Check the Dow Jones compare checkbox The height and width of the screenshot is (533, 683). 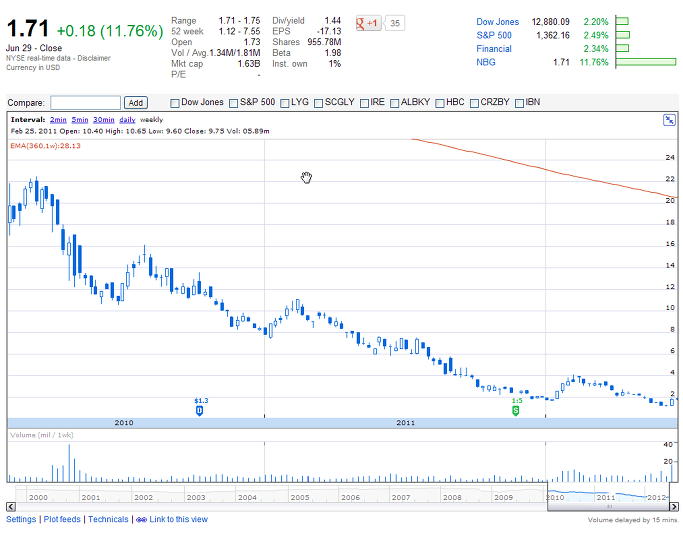click(175, 103)
